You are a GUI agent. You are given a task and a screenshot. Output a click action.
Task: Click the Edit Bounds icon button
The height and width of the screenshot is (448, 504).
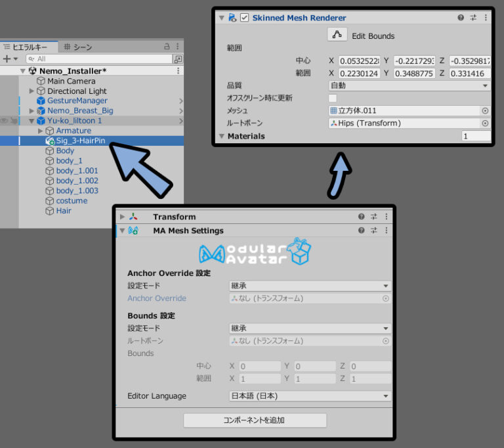pyautogui.click(x=337, y=35)
